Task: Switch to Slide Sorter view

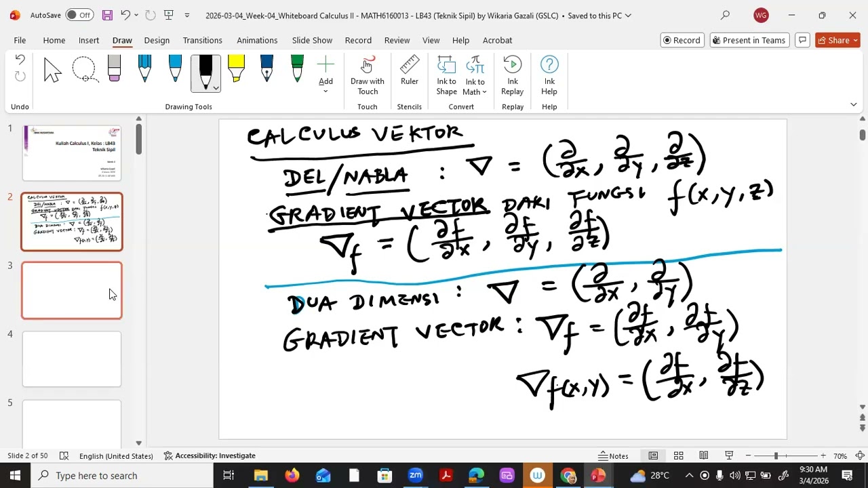Action: [x=678, y=455]
